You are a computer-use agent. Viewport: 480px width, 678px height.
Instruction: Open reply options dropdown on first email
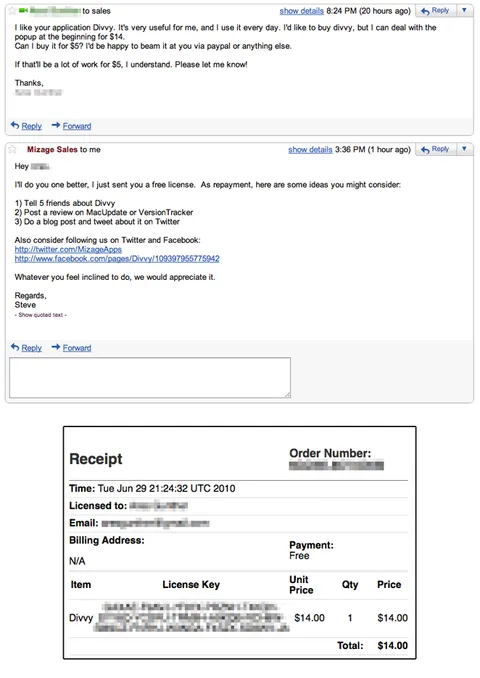point(464,10)
